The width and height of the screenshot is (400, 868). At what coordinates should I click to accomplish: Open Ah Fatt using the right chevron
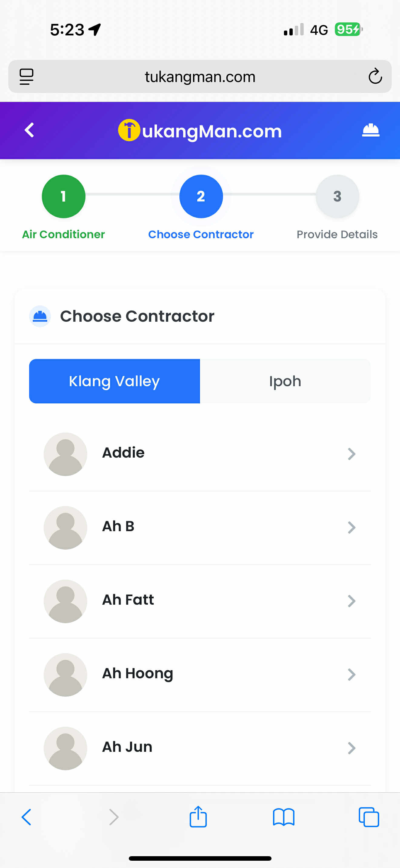[x=352, y=601]
